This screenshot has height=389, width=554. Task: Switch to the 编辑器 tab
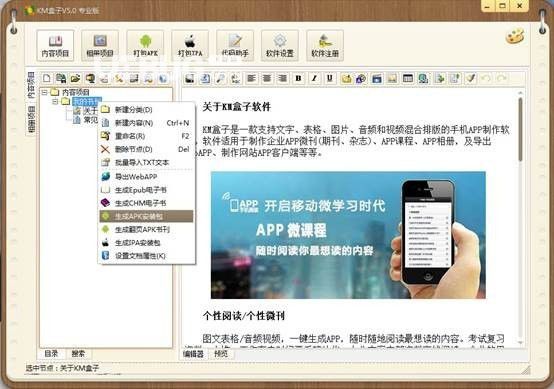click(x=193, y=354)
